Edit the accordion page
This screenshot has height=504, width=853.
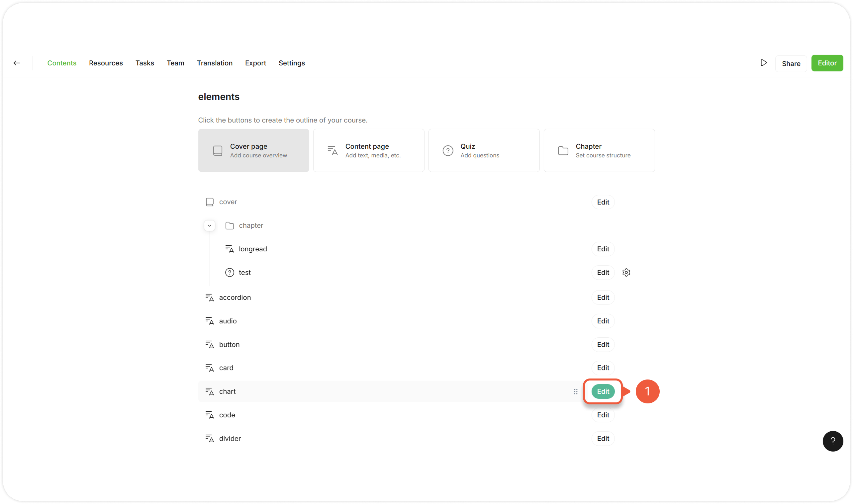(603, 297)
